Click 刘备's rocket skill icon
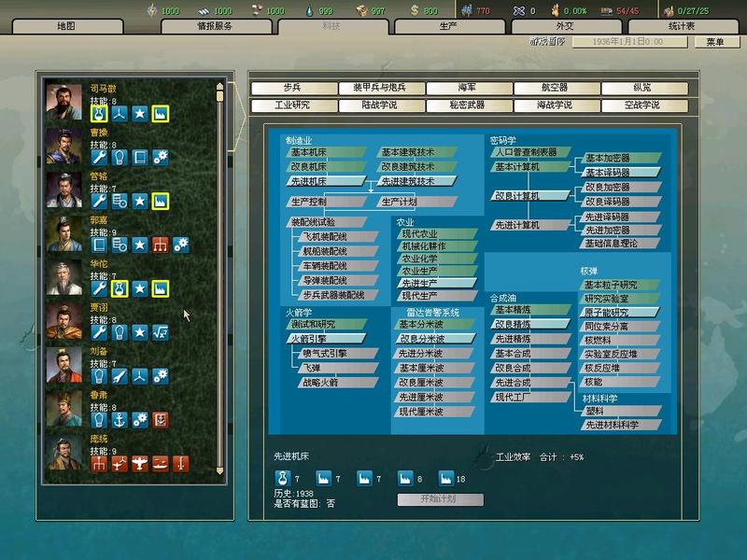The image size is (747, 560). [x=119, y=375]
